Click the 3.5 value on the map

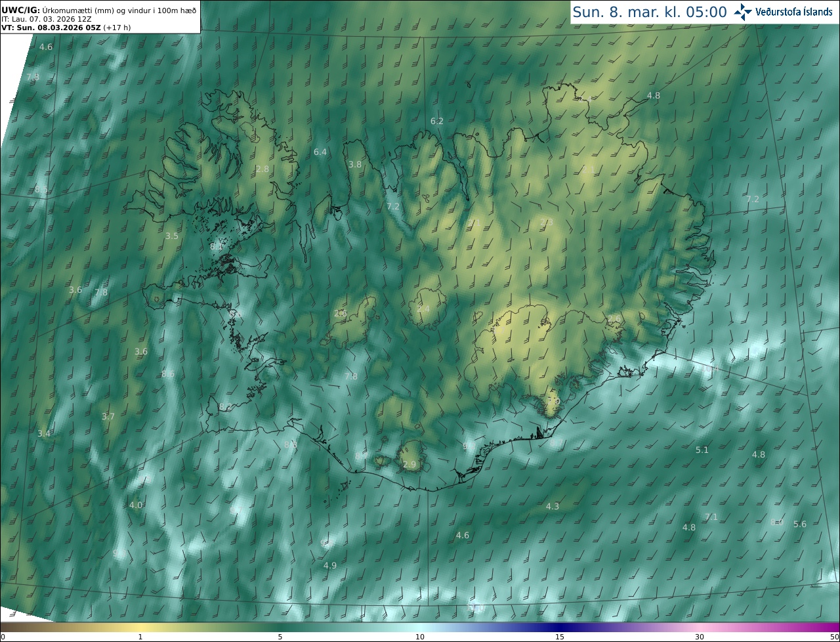(x=172, y=236)
